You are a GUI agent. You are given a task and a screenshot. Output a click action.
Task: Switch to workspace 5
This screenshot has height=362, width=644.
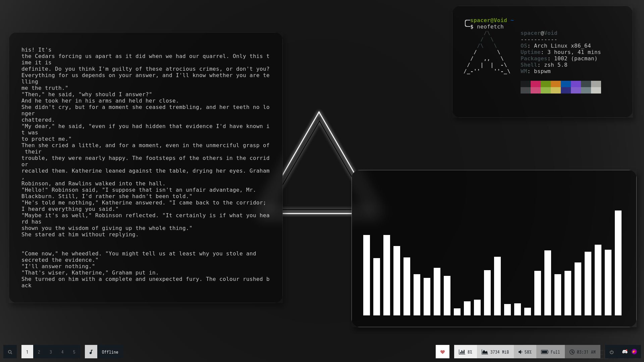point(74,352)
